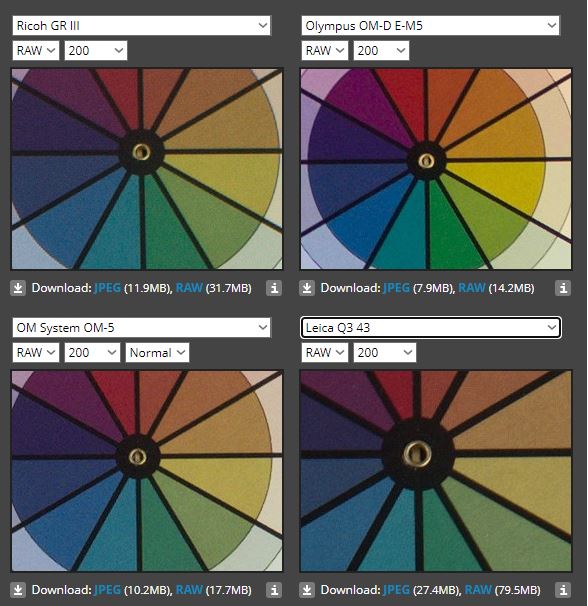
Task: Change ISO 200 dropdown for OM System OM-5
Action: (x=92, y=352)
